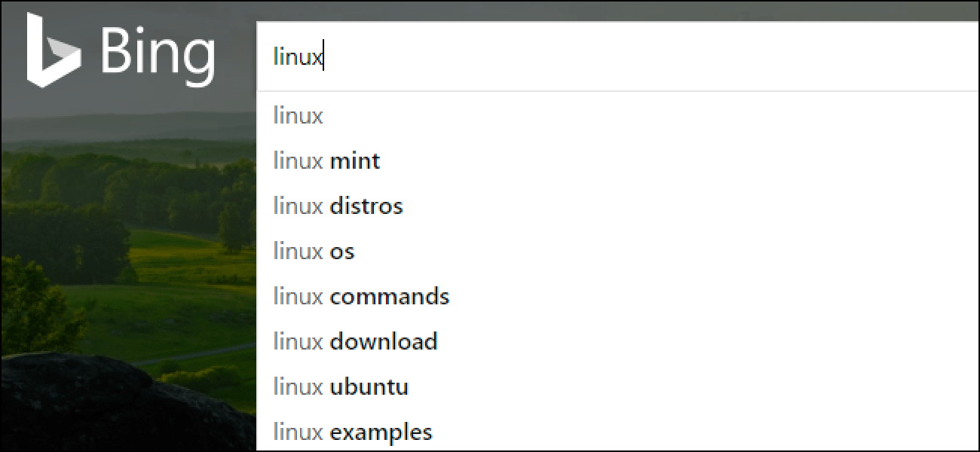This screenshot has height=452, width=980.
Task: Click the bold word "distros" in suggestions
Action: click(x=366, y=206)
